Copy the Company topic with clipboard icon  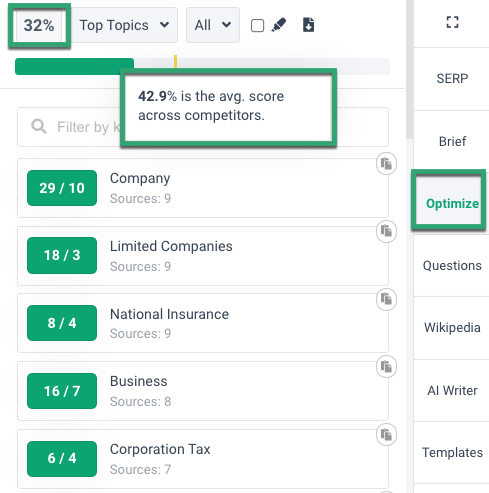pyautogui.click(x=386, y=164)
